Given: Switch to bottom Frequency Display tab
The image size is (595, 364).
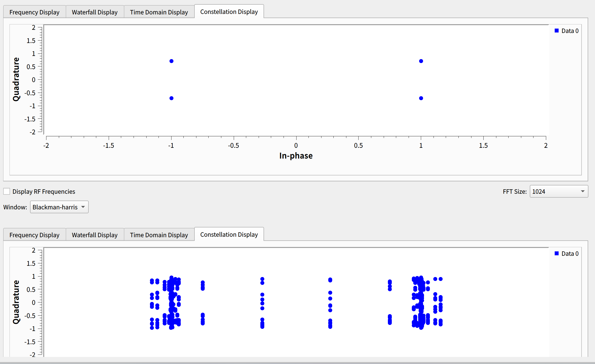Looking at the screenshot, I should pos(34,235).
